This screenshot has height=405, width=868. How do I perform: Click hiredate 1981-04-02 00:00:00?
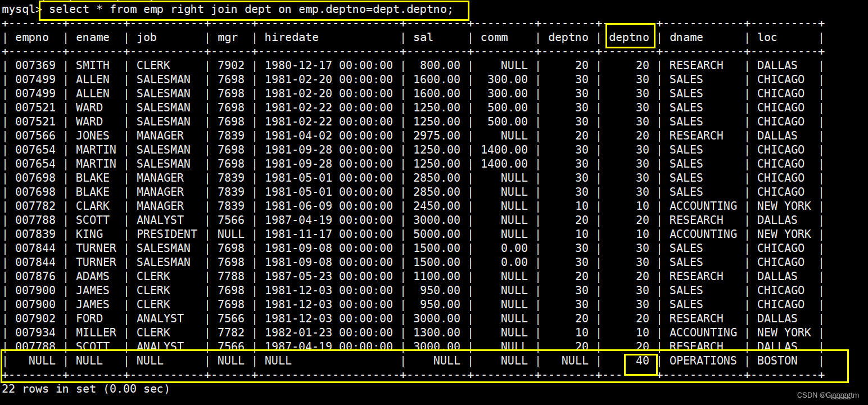tap(329, 136)
